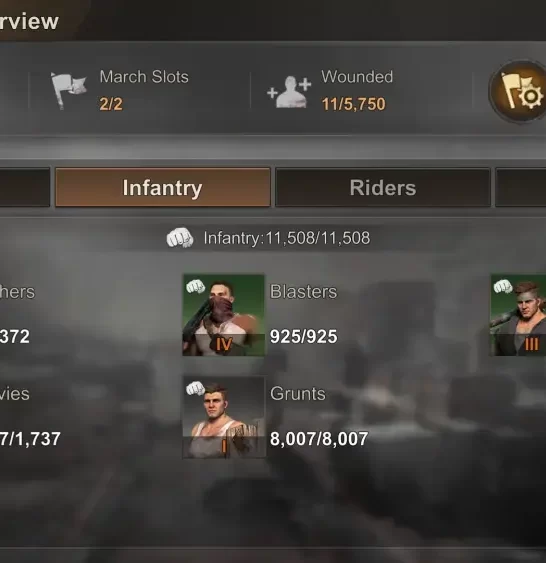This screenshot has width=546, height=563.
Task: Select the Grunts tier I portrait
Action: (224, 417)
